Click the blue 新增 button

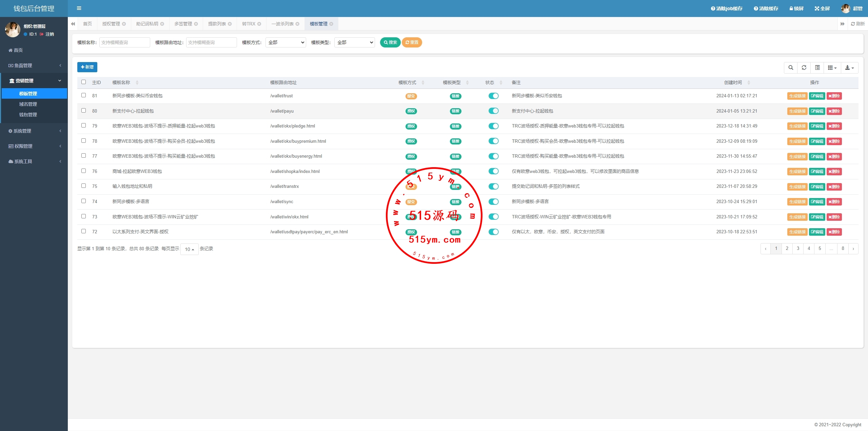point(87,67)
